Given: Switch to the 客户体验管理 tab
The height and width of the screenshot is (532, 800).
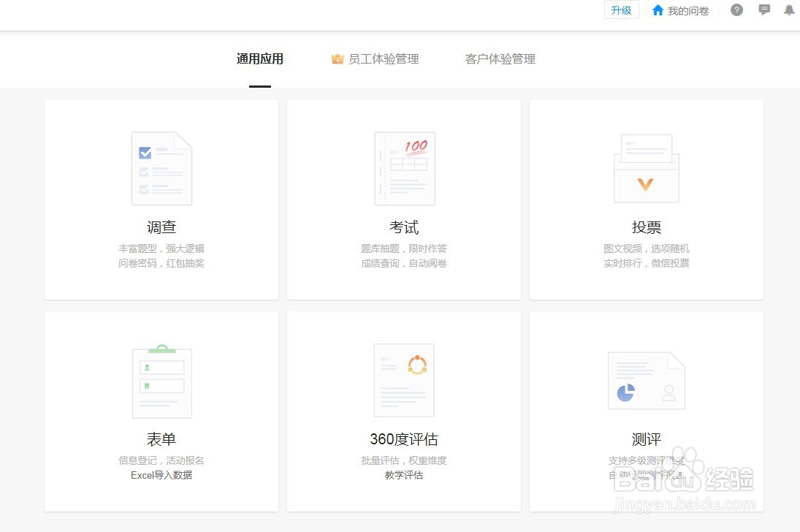Looking at the screenshot, I should tap(500, 59).
